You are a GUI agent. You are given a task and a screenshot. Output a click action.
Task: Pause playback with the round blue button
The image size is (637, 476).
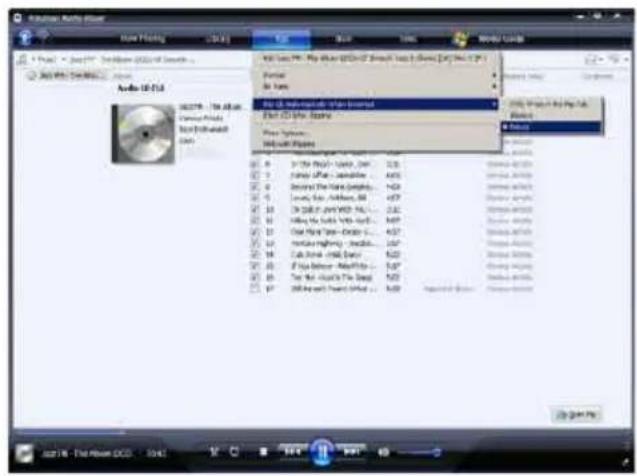click(x=322, y=451)
